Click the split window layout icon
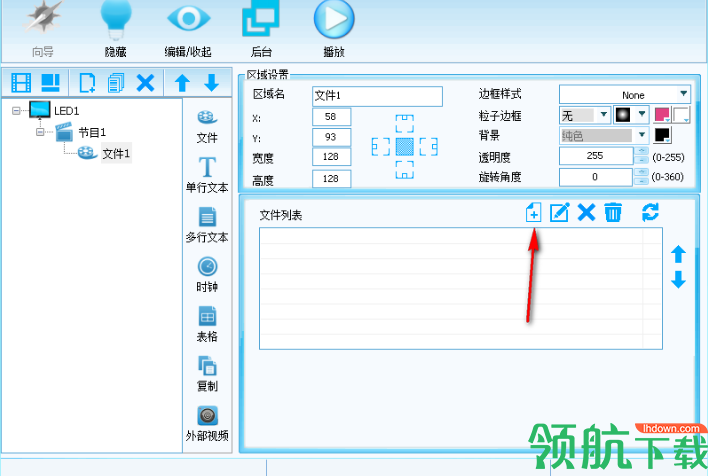Viewport: 708px width, 476px height. [51, 83]
